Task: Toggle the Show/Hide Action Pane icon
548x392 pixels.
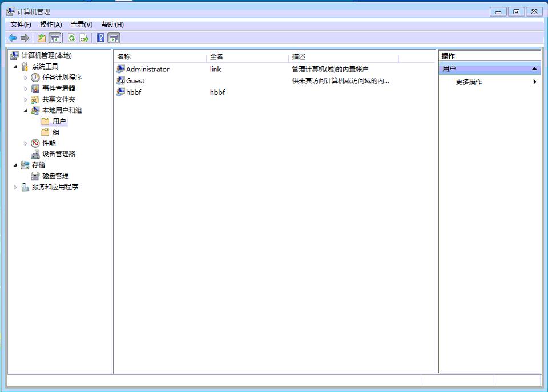Action: pyautogui.click(x=114, y=38)
